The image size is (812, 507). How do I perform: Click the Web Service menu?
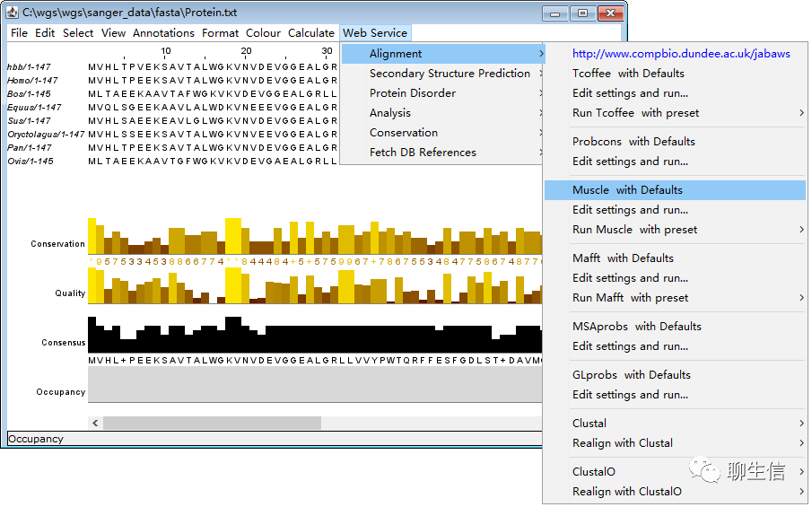375,33
